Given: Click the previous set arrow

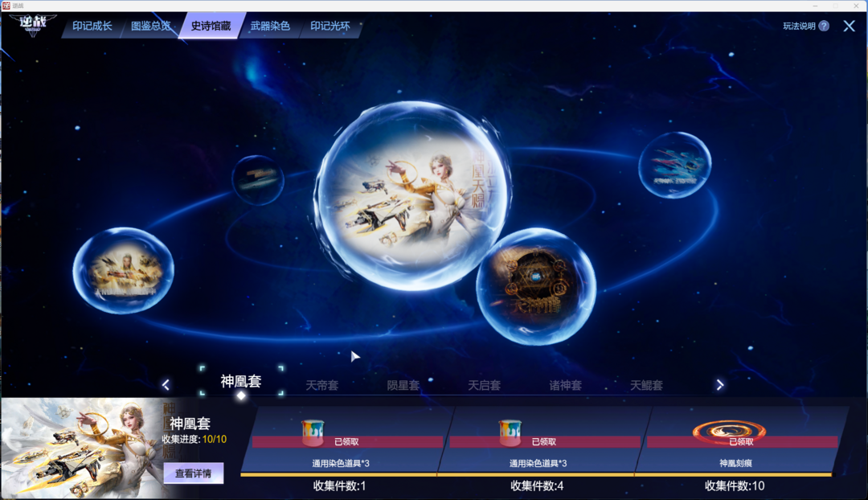Looking at the screenshot, I should pos(166,385).
